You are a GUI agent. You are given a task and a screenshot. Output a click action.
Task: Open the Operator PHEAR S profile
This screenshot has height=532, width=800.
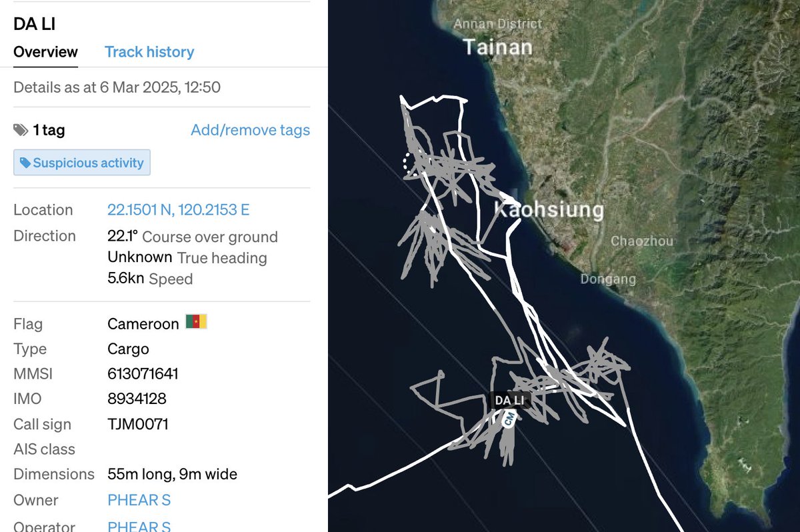pos(139,526)
